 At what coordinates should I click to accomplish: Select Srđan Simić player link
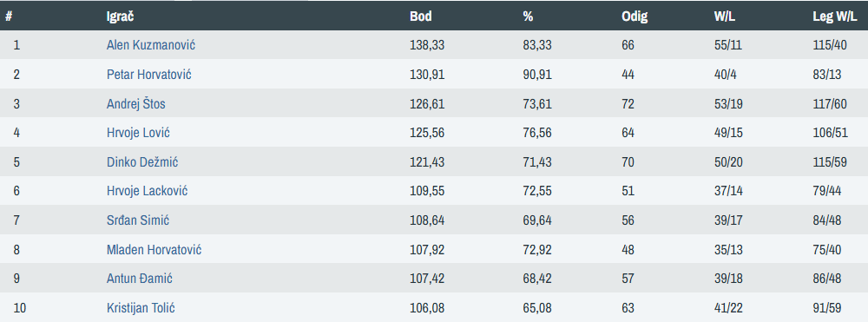click(138, 220)
